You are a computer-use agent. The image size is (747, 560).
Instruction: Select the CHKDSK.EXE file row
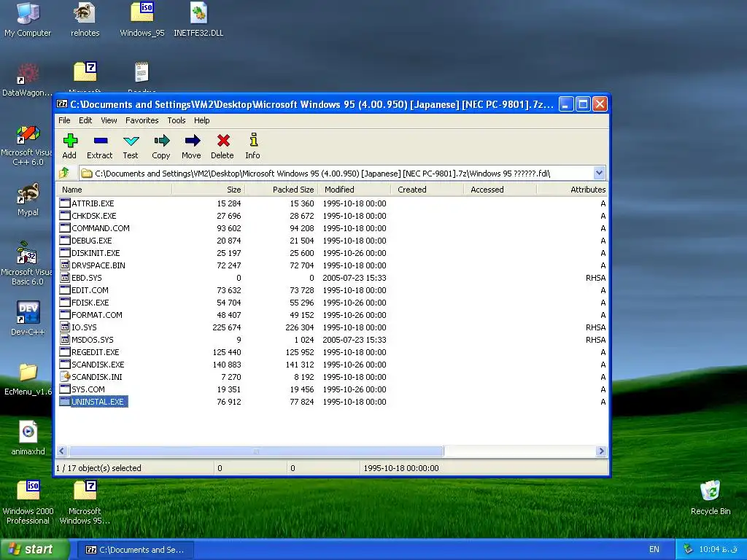[332, 216]
